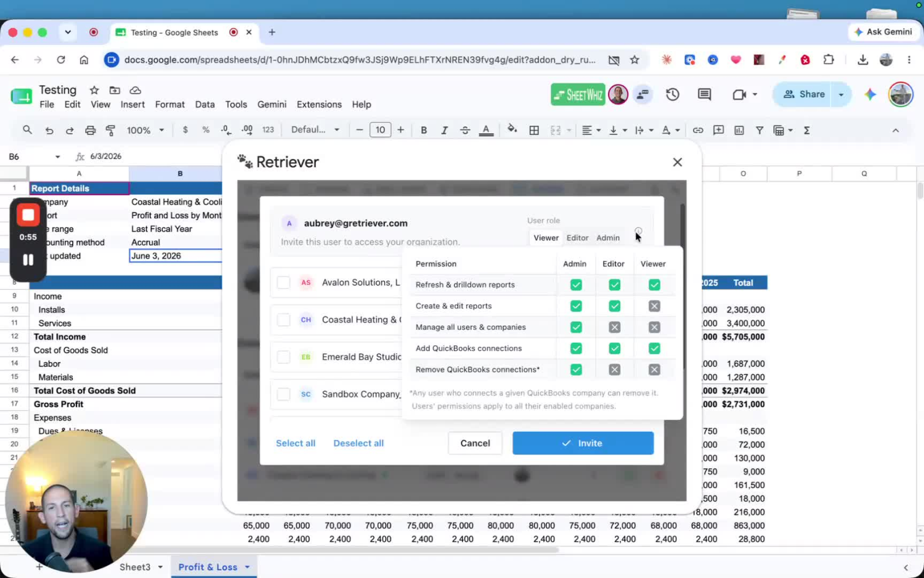The width and height of the screenshot is (924, 578).
Task: Click the Deselect all link
Action: coord(359,443)
